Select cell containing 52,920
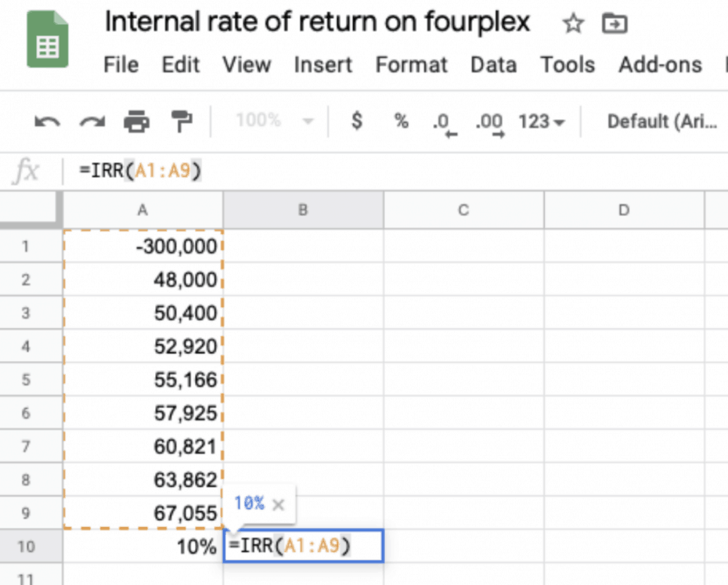Image resolution: width=728 pixels, height=585 pixels. coord(143,346)
